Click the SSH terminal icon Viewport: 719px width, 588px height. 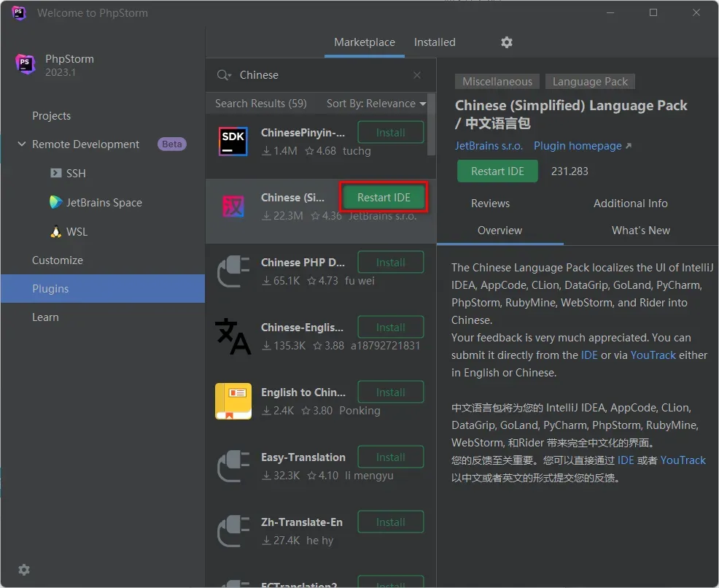click(x=55, y=173)
